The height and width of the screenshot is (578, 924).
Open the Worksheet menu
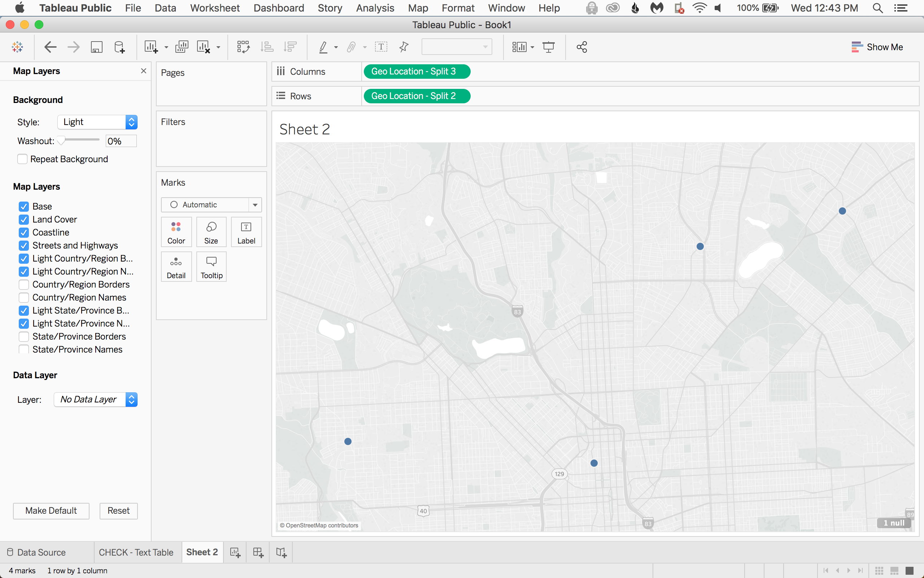(215, 8)
